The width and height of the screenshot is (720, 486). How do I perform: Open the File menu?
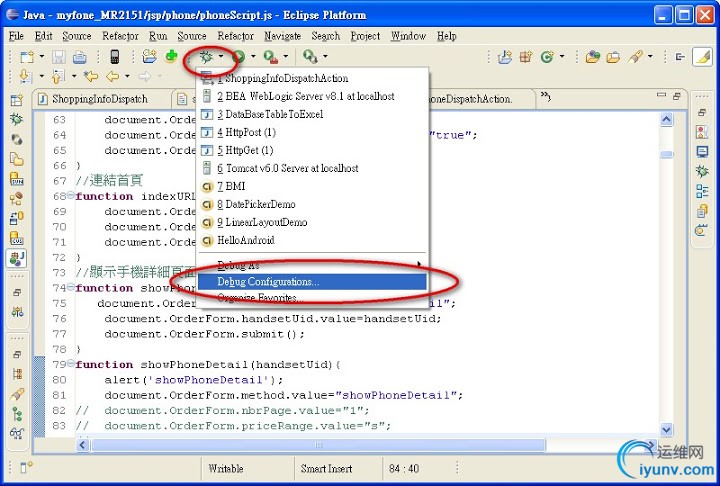16,36
